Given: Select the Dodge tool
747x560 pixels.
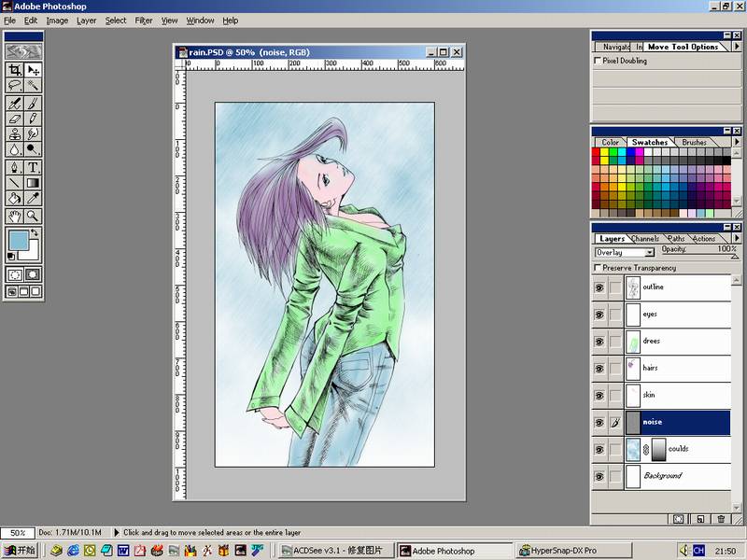Looking at the screenshot, I should click(33, 149).
